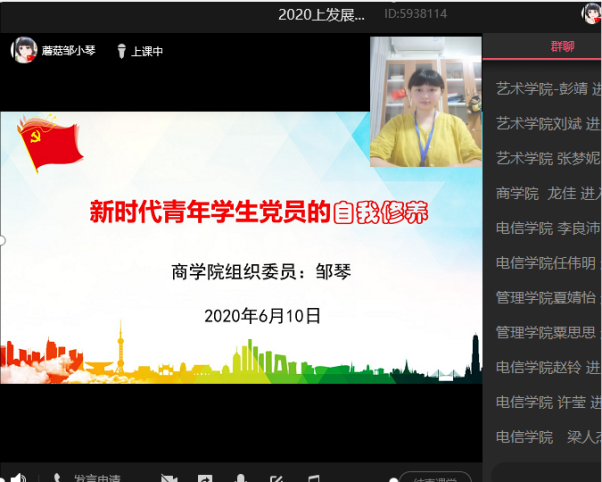Click the room title 2020上发展...
The height and width of the screenshot is (482, 602).
(x=321, y=15)
